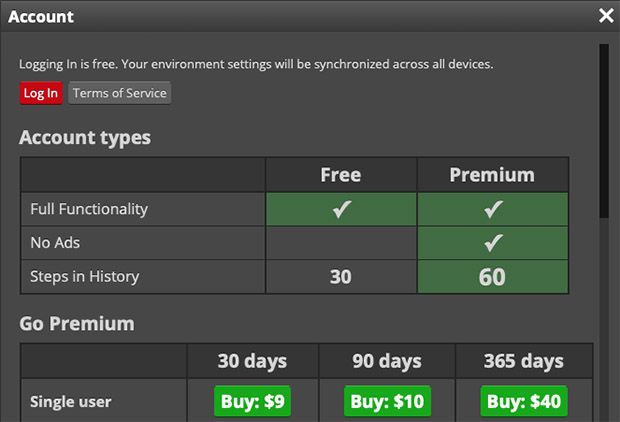Image resolution: width=620 pixels, height=422 pixels.
Task: Click the Steps in History row label
Action: 85,276
